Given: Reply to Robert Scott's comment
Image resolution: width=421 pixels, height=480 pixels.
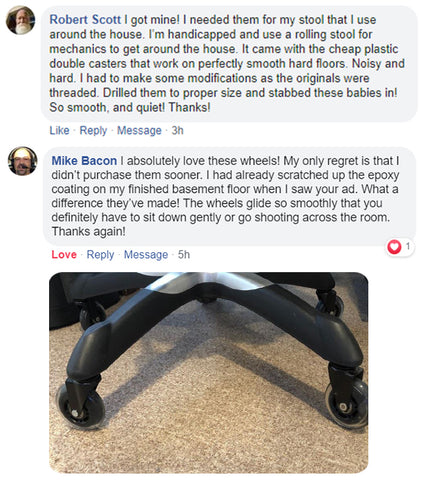Looking at the screenshot, I should click(93, 130).
